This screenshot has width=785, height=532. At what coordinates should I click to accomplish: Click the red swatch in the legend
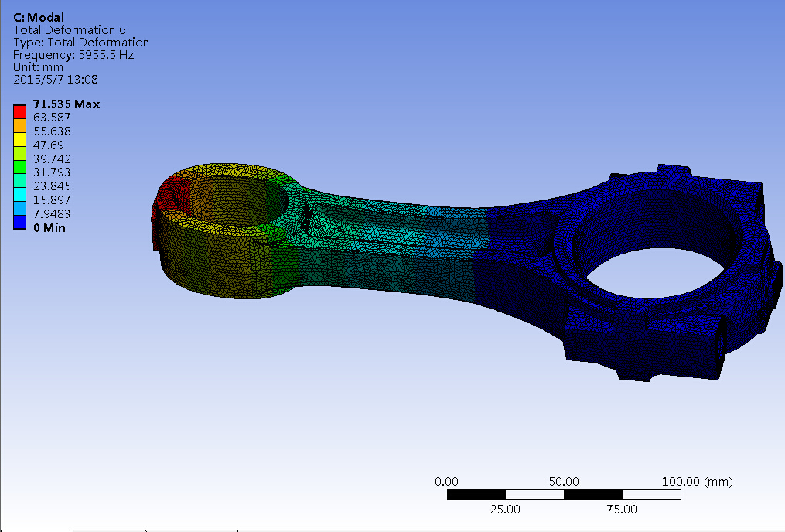[19, 111]
